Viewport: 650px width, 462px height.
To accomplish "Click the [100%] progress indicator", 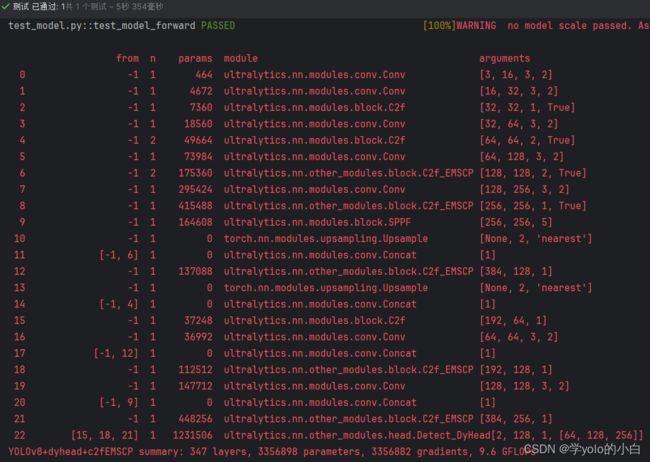I will click(439, 25).
